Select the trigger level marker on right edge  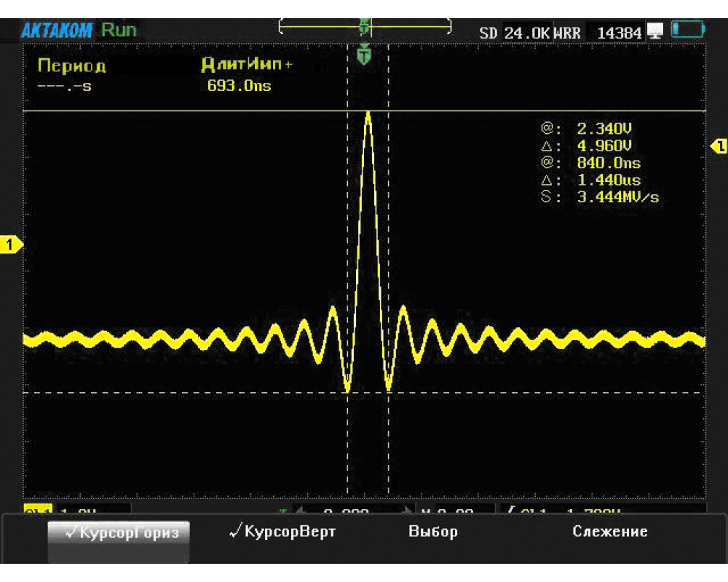point(719,147)
